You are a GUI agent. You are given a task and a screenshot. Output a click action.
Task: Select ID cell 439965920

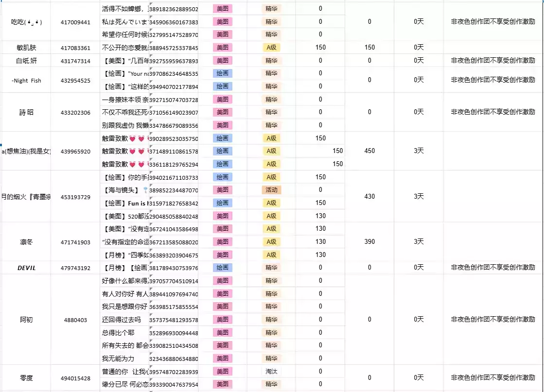(x=75, y=151)
